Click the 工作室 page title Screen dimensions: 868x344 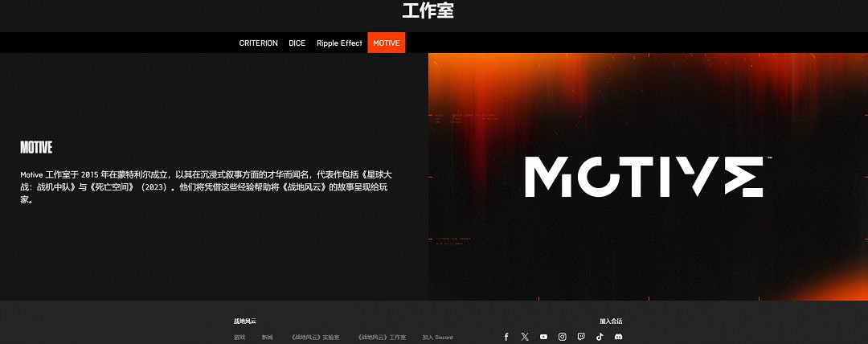point(428,11)
